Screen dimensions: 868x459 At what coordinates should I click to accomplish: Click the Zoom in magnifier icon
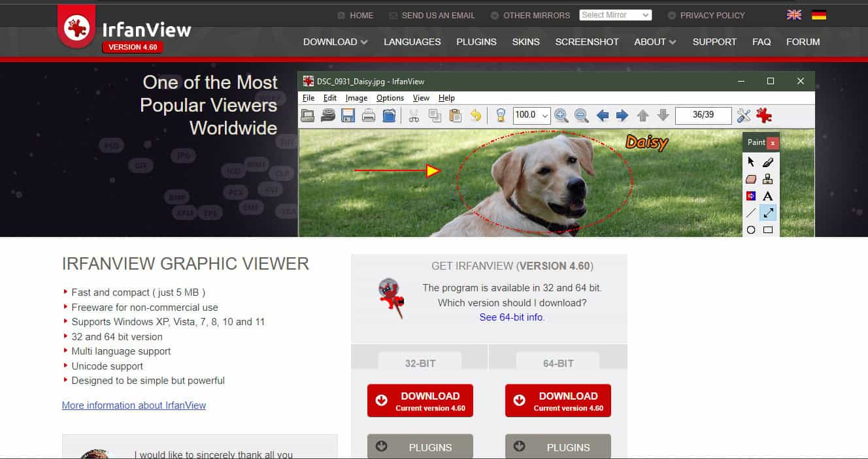tap(561, 116)
